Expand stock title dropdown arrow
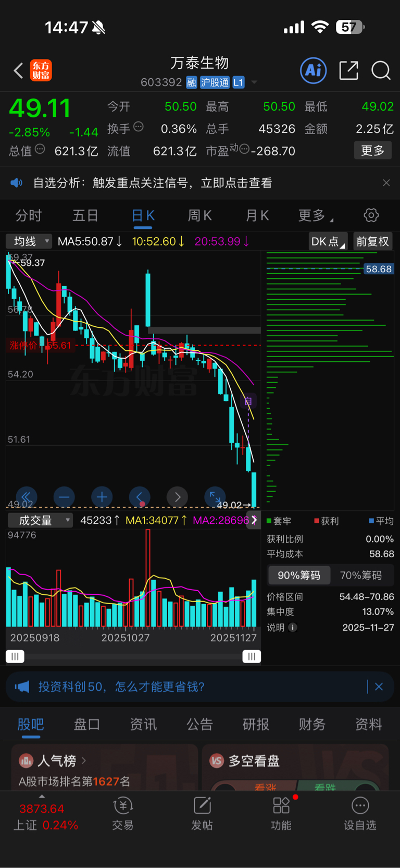400x868 pixels. click(x=254, y=82)
